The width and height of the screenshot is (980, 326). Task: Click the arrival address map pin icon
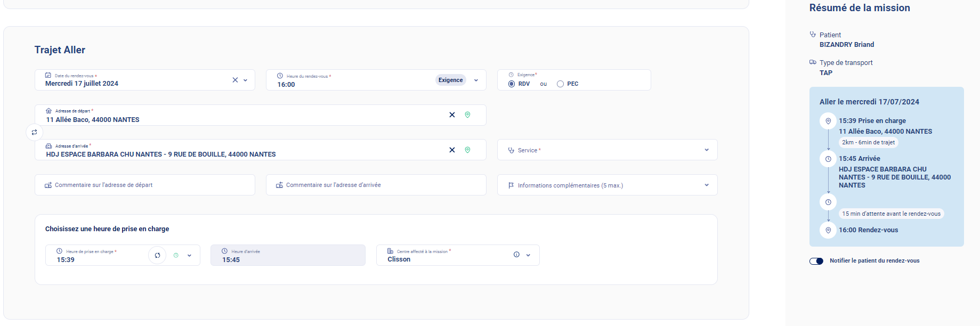pyautogui.click(x=467, y=150)
